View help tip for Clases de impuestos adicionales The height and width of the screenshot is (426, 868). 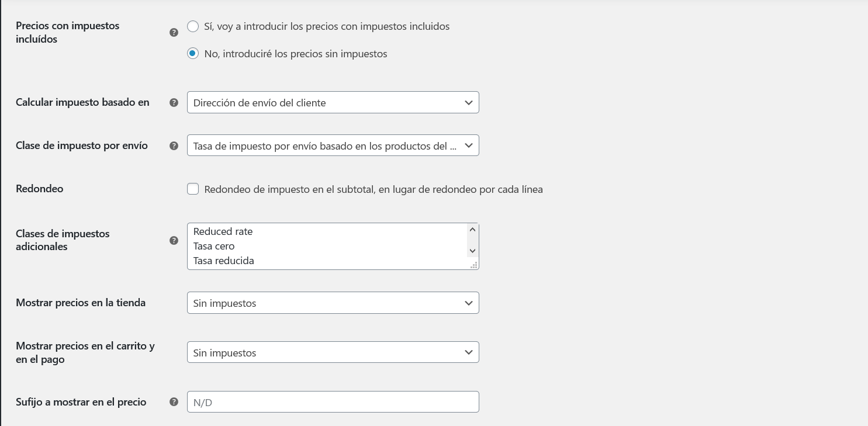point(174,240)
